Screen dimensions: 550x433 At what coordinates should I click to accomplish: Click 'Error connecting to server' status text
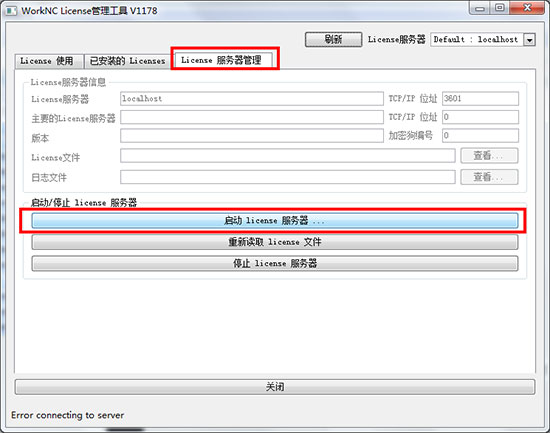(x=67, y=415)
